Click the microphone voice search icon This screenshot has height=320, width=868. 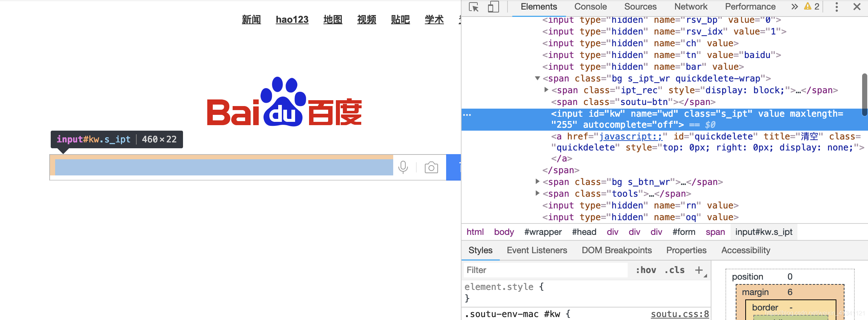pos(403,167)
